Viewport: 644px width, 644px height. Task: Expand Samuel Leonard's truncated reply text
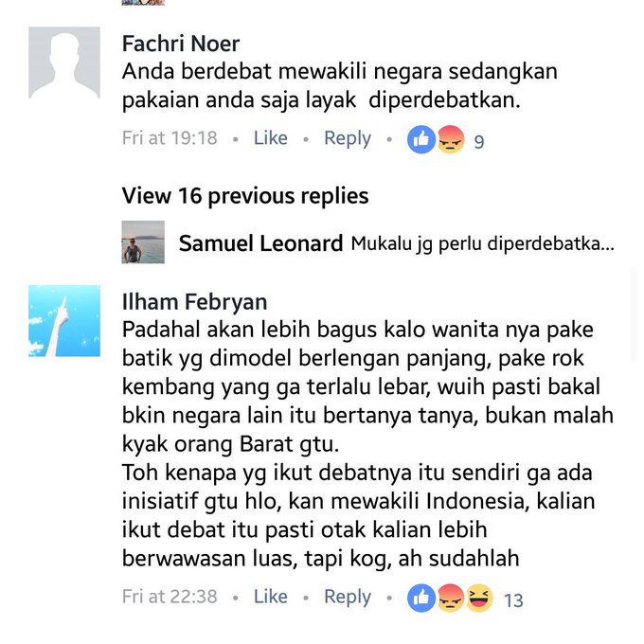point(483,244)
